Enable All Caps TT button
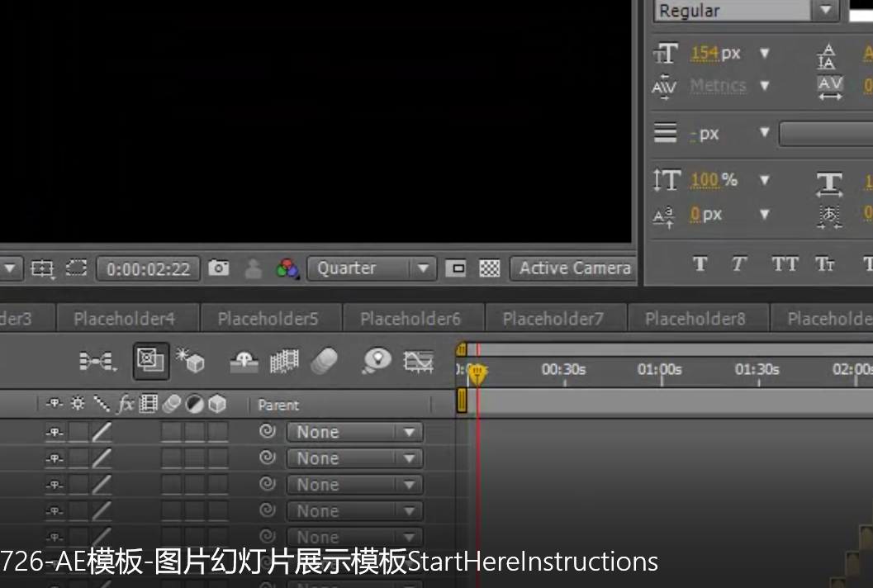 click(785, 263)
